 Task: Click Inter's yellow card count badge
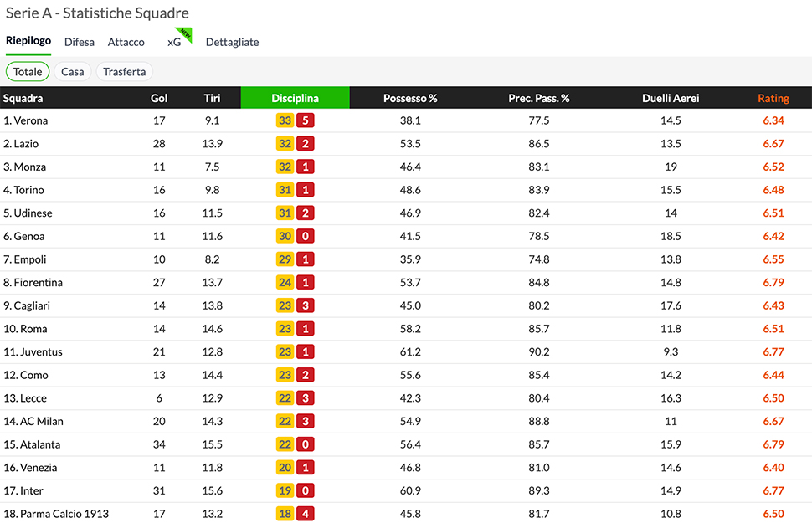[x=285, y=490]
